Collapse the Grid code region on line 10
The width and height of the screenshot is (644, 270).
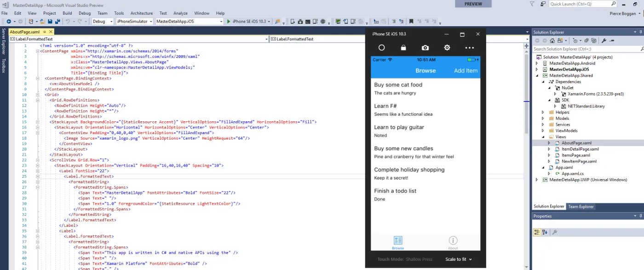[x=37, y=95]
